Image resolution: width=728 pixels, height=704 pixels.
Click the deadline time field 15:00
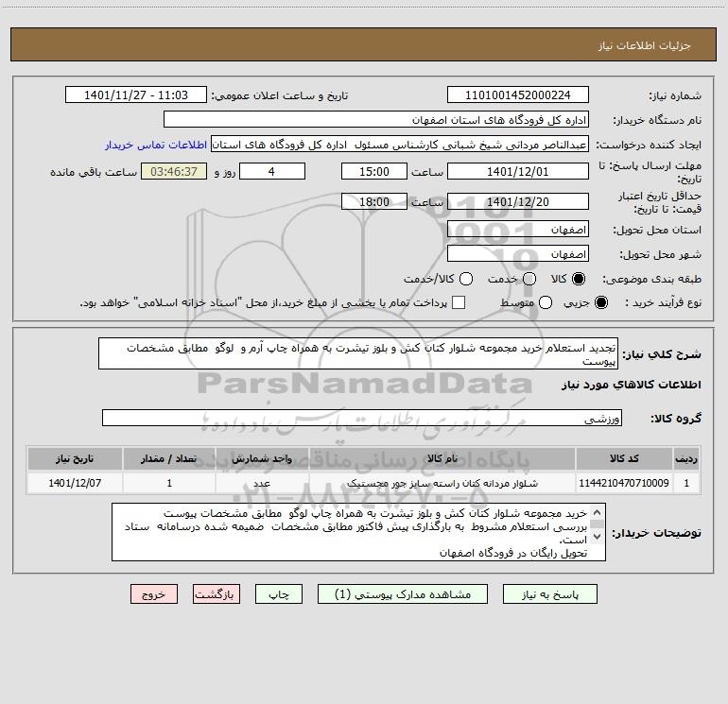click(374, 171)
